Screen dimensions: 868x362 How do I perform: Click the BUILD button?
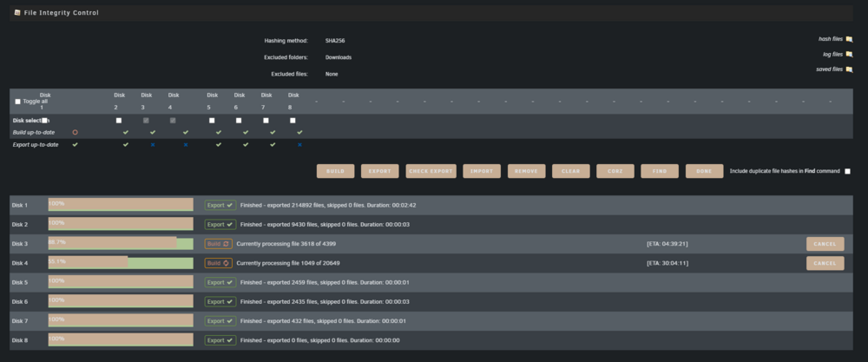coord(335,171)
